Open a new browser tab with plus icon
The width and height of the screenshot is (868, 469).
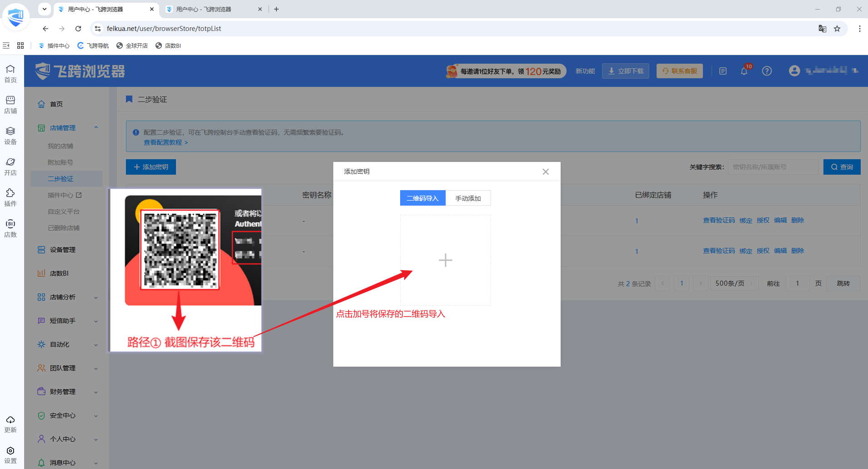(276, 9)
